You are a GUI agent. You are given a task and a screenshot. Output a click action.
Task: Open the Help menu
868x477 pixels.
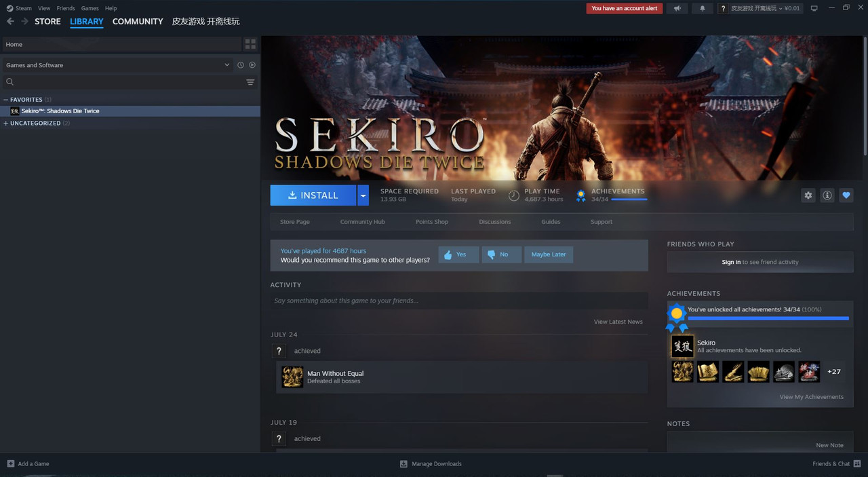pos(111,8)
